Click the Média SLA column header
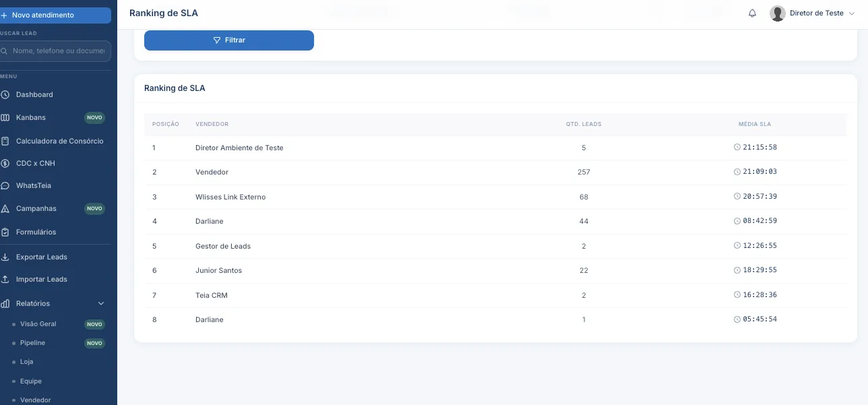The width and height of the screenshot is (868, 405). click(755, 125)
